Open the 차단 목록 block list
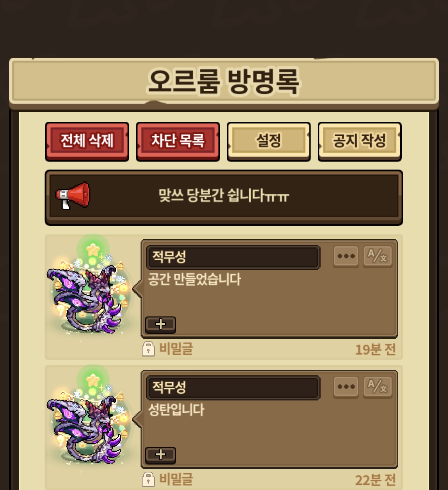 [x=178, y=141]
